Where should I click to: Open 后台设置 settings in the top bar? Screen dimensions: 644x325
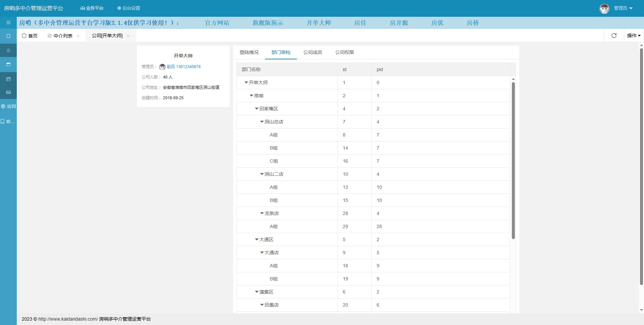[x=128, y=8]
